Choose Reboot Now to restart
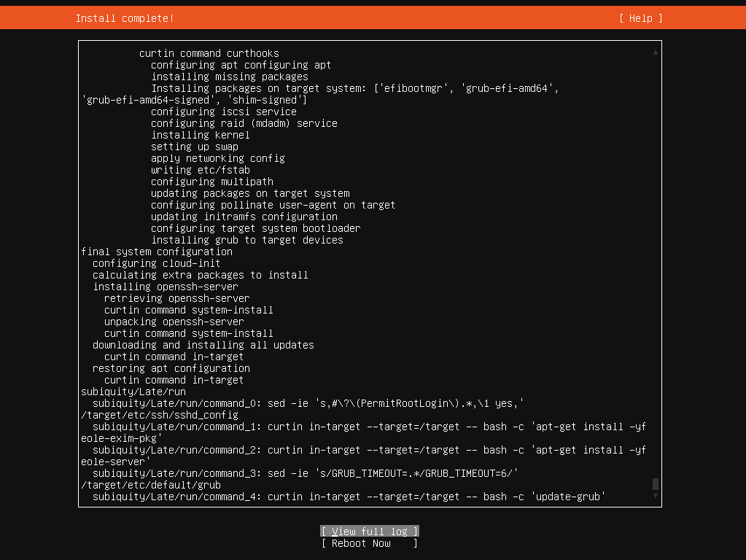Screen dimensions: 746x560 (x=370, y=543)
